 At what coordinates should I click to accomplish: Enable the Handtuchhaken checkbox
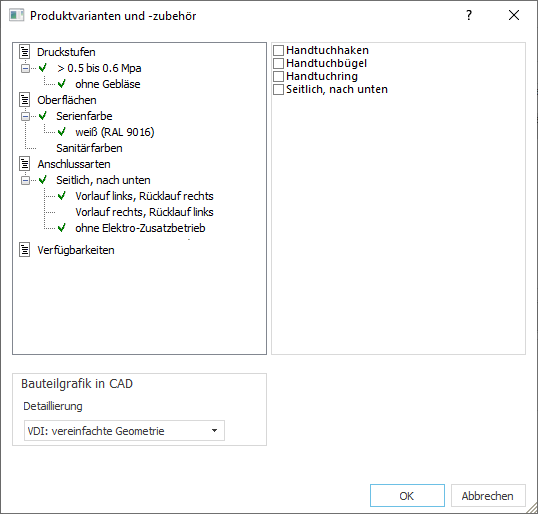(278, 50)
